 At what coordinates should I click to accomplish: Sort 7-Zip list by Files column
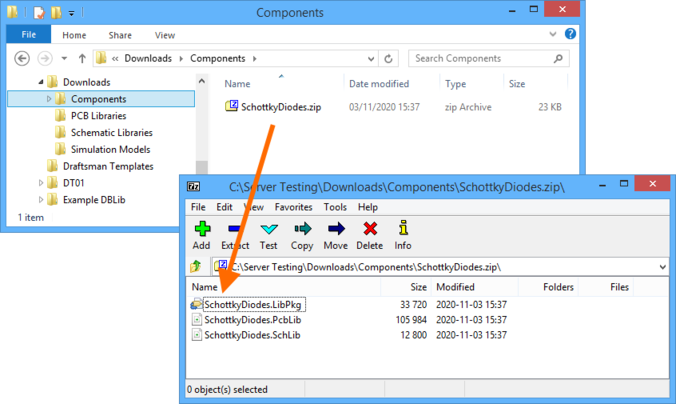coord(619,287)
